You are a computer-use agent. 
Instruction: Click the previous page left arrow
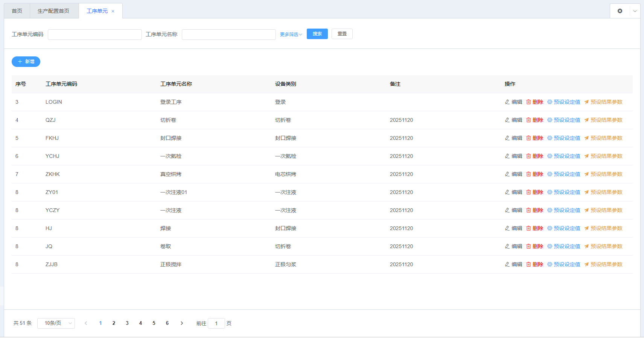click(x=86, y=323)
